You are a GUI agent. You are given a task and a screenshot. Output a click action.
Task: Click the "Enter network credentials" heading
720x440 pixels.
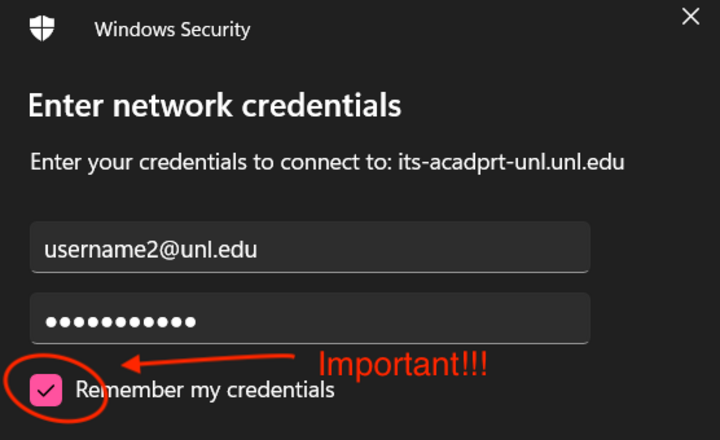[x=214, y=105]
